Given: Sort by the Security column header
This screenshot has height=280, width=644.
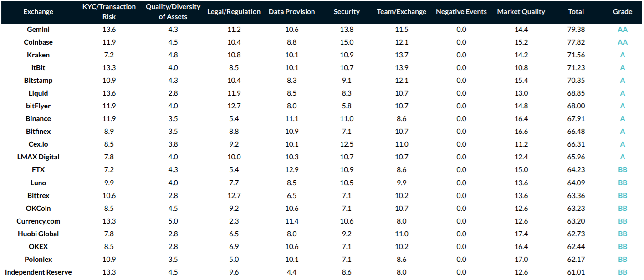Looking at the screenshot, I should 347,12.
